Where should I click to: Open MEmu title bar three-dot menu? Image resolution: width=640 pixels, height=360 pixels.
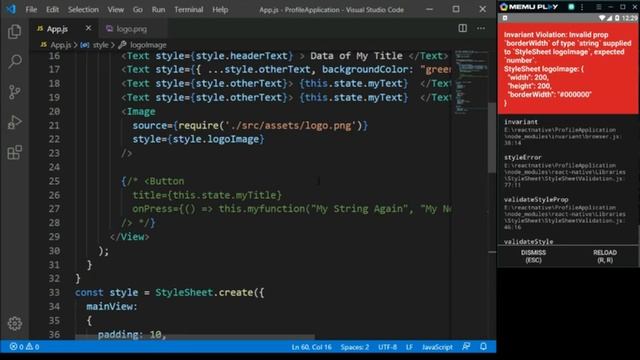tap(582, 7)
